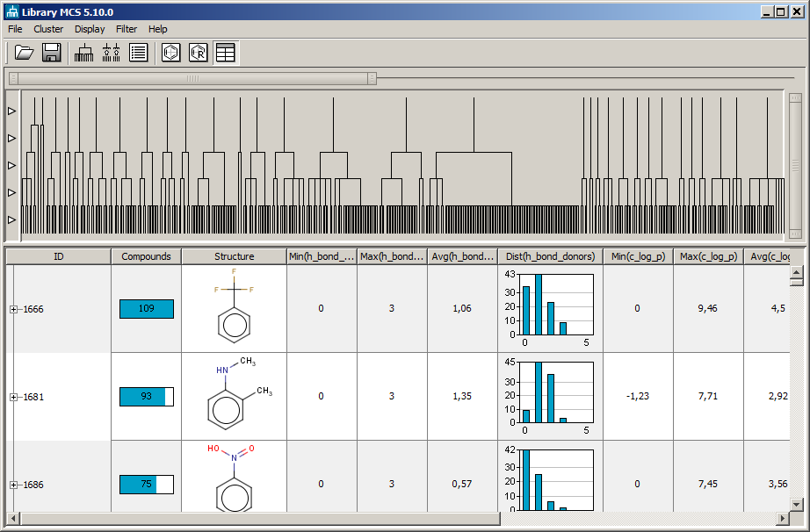
Task: Toggle the structure display icon
Action: click(170, 52)
